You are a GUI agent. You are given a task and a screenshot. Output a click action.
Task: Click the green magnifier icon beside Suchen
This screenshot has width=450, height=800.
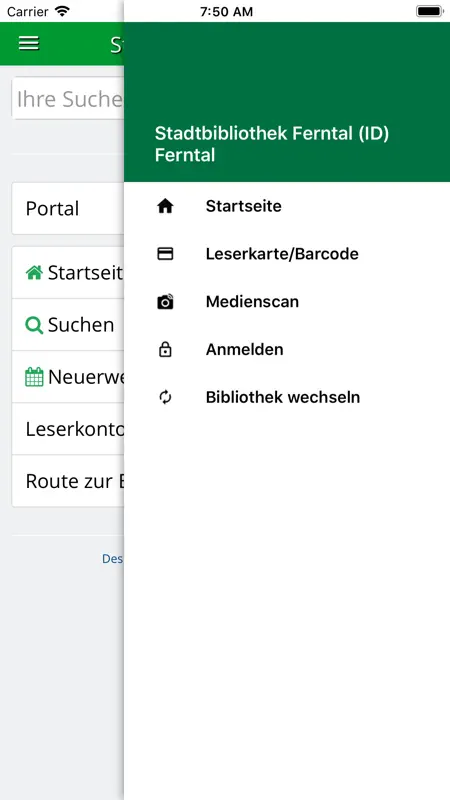pyautogui.click(x=34, y=325)
